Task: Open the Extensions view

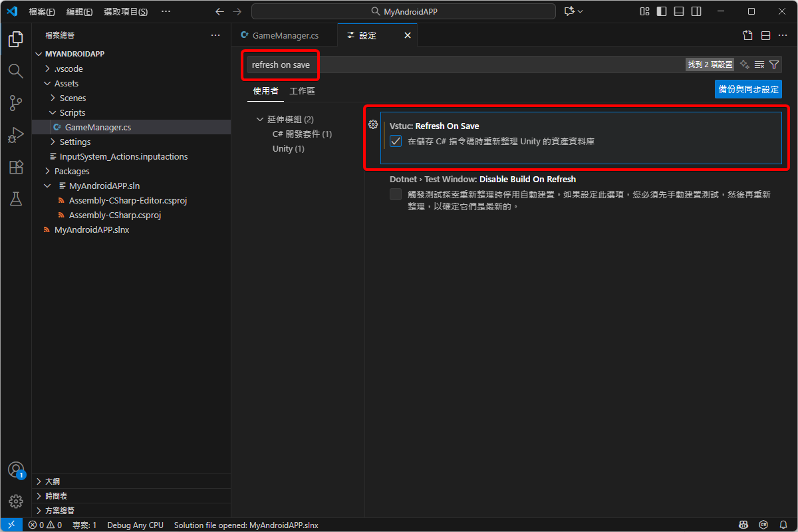Action: (x=15, y=167)
